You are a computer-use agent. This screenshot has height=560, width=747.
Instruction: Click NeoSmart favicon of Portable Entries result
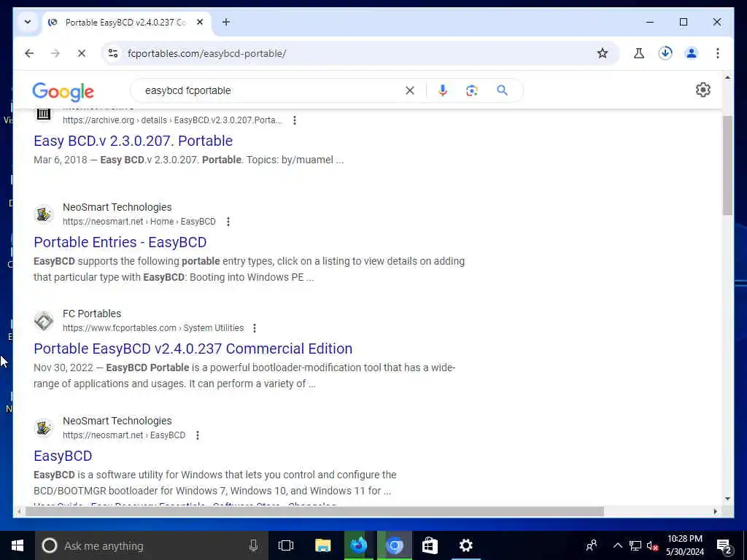tap(43, 214)
